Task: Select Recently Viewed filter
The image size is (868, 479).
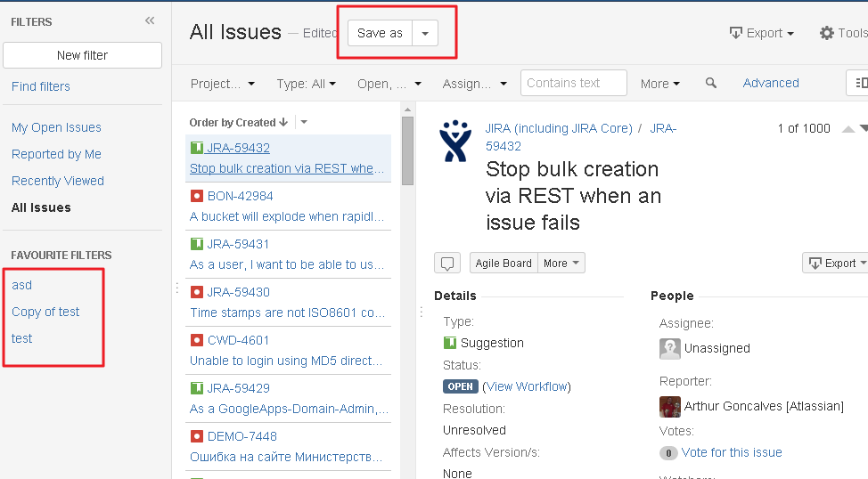Action: pyautogui.click(x=58, y=181)
